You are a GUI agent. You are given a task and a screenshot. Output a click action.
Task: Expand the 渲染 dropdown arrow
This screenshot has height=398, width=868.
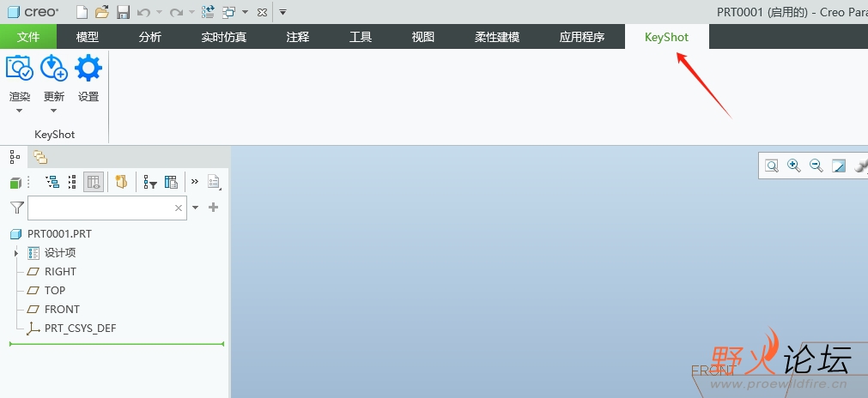[20, 111]
